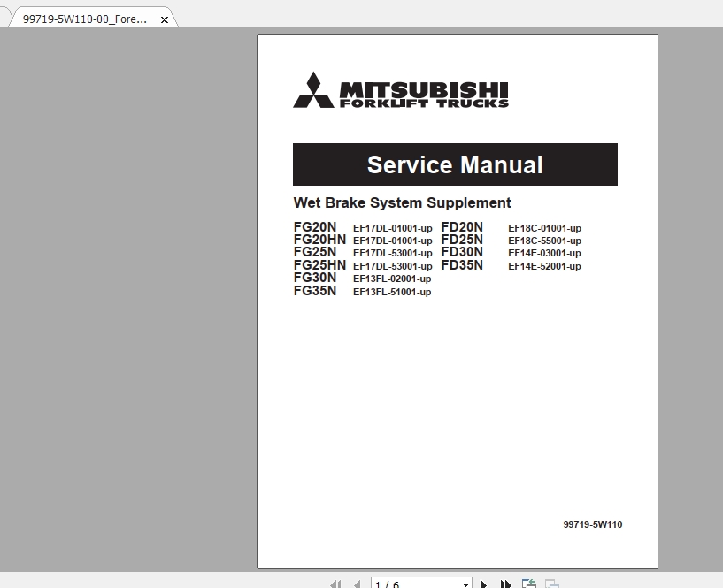Select the Service Manual heading

coord(455,164)
